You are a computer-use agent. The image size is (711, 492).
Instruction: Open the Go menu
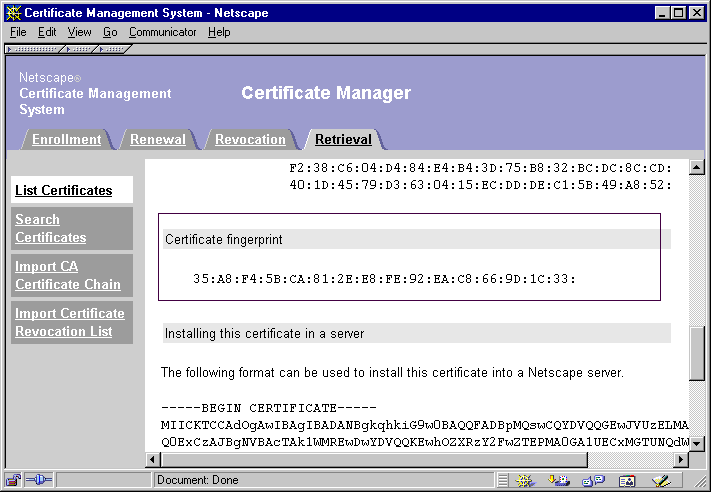pyautogui.click(x=110, y=32)
